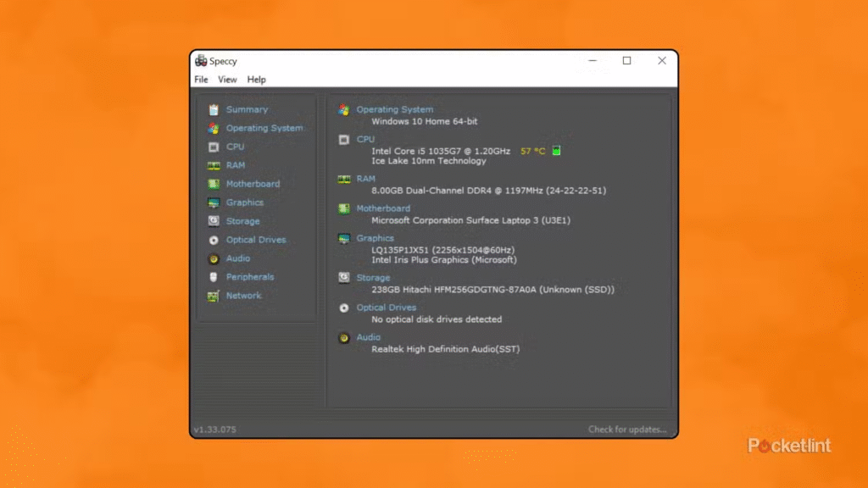The height and width of the screenshot is (488, 868).
Task: Select the CPU chip icon in sidebar
Action: 214,147
